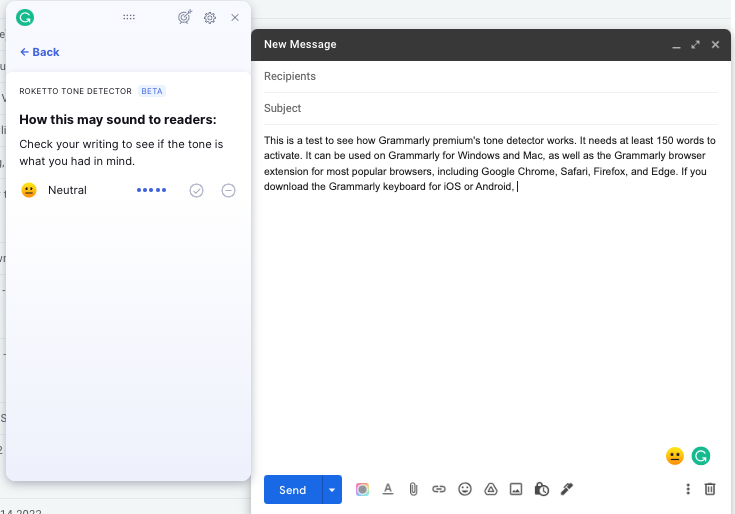Discard draft with trash icon
The width and height of the screenshot is (735, 514).
pos(710,489)
